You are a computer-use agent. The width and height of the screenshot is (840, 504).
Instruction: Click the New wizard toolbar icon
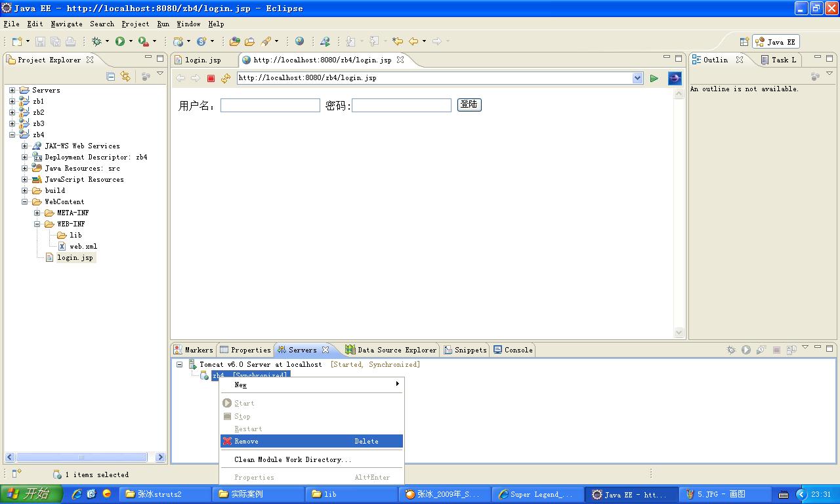click(x=17, y=41)
